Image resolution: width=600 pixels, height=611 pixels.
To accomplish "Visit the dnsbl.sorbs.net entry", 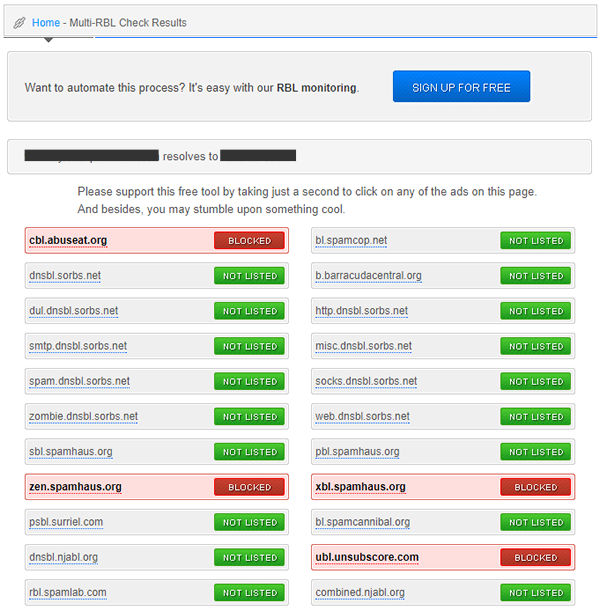I will tap(65, 276).
